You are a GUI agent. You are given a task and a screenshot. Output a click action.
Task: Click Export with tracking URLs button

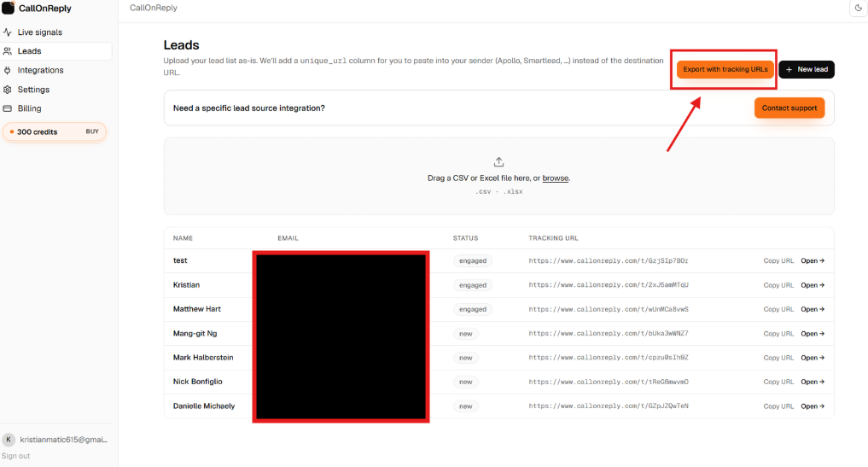pyautogui.click(x=725, y=69)
